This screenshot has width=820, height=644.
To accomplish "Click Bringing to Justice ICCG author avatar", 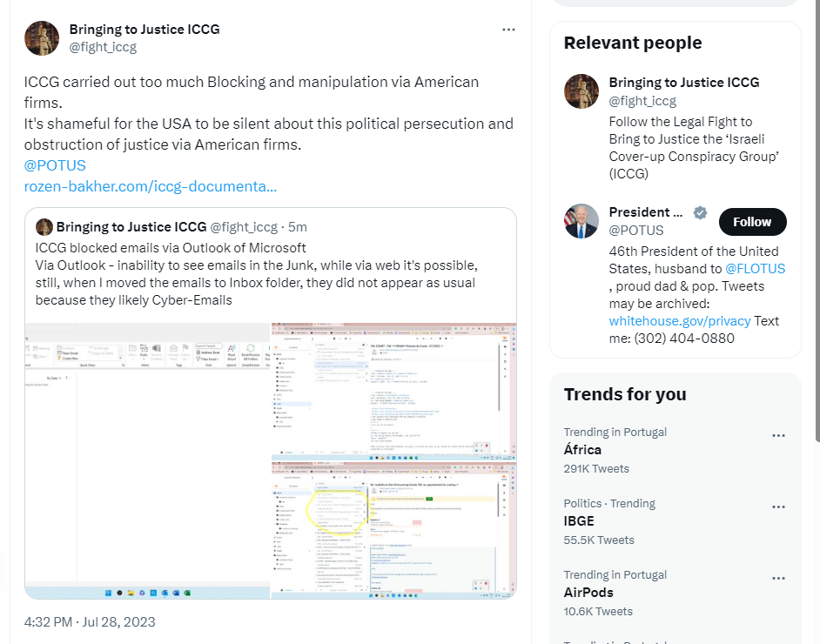I will tap(42, 38).
